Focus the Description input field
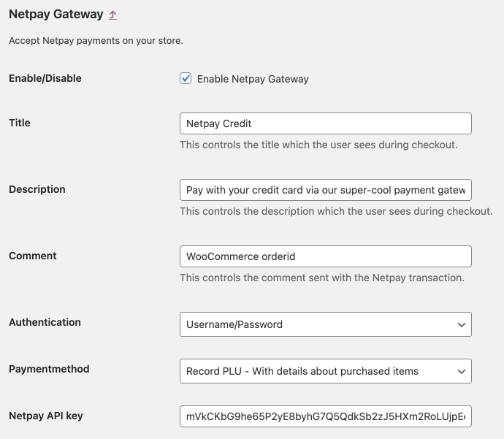This screenshot has width=504, height=439. [x=326, y=190]
